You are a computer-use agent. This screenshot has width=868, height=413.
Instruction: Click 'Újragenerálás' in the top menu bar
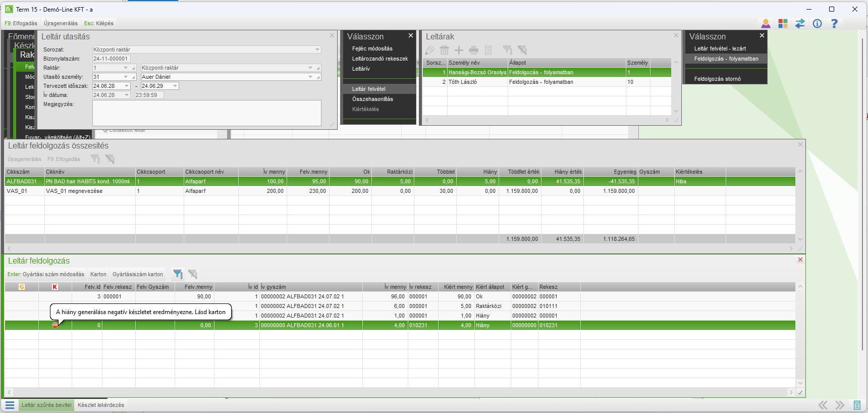(x=61, y=23)
